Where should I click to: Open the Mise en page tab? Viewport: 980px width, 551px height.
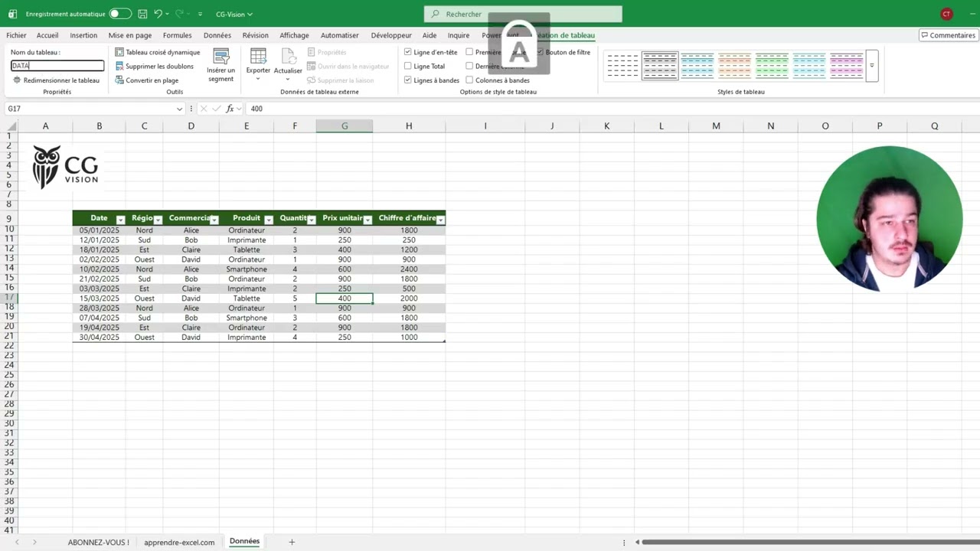coord(130,35)
